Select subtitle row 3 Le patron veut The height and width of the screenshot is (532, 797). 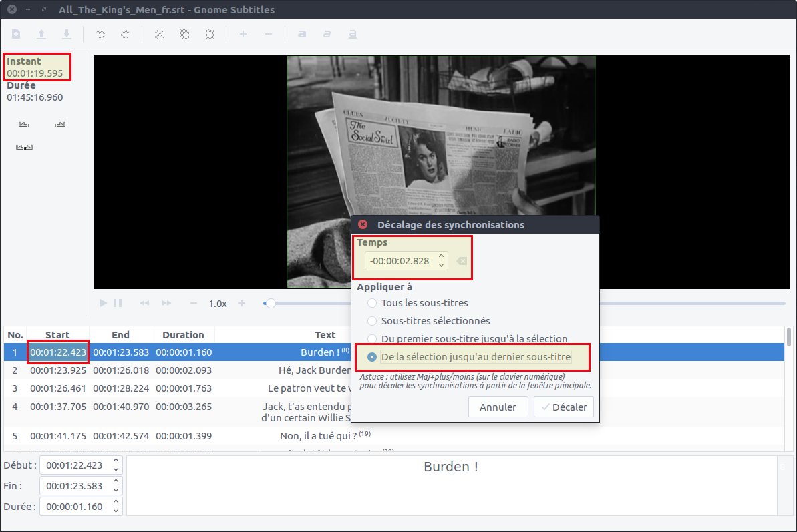tap(178, 388)
